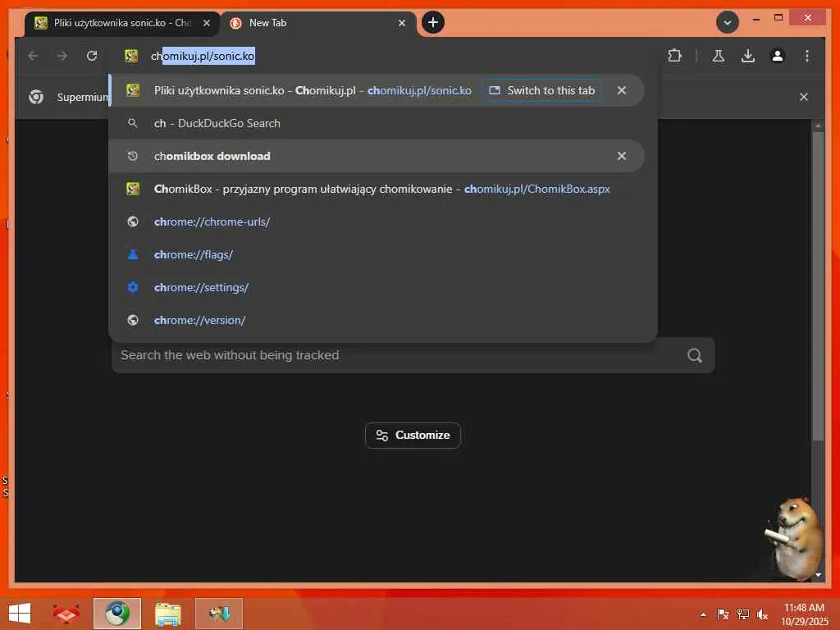This screenshot has width=840, height=630.
Task: Click the browser forward arrow
Action: [62, 56]
